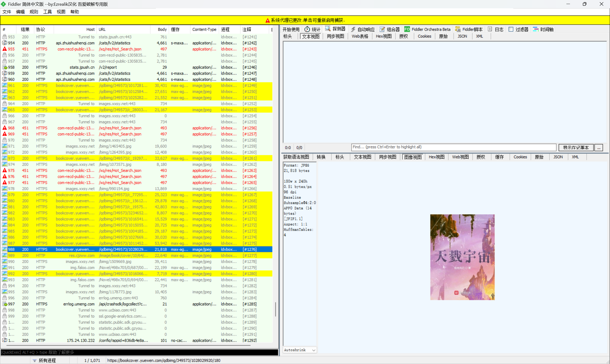Click the Find search field

point(454,147)
